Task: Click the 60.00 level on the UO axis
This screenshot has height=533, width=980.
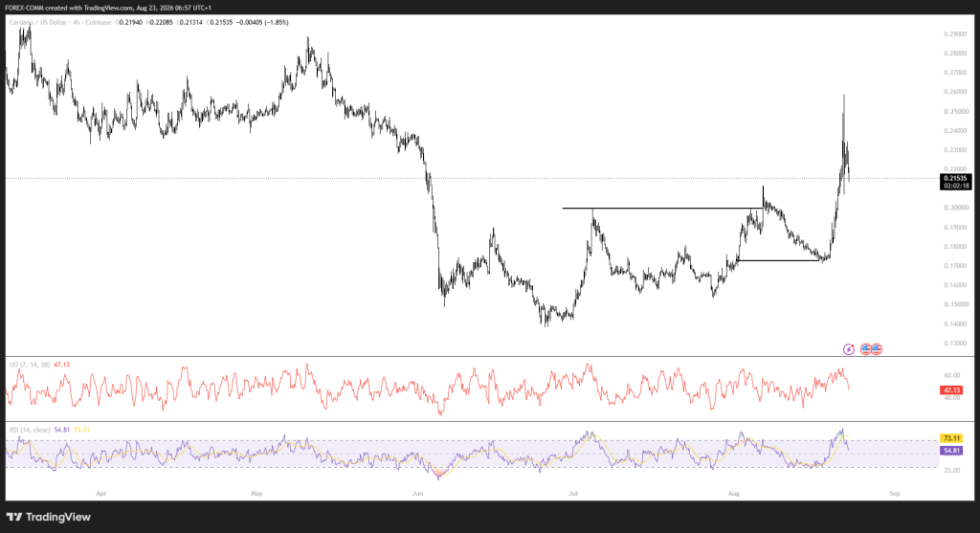Action: (x=952, y=375)
